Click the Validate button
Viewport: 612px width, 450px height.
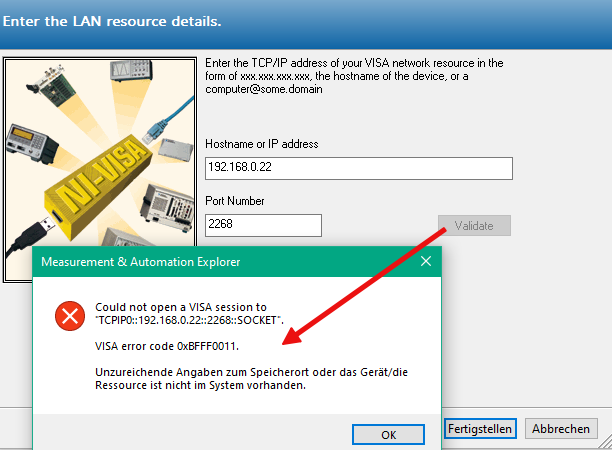tap(474, 226)
